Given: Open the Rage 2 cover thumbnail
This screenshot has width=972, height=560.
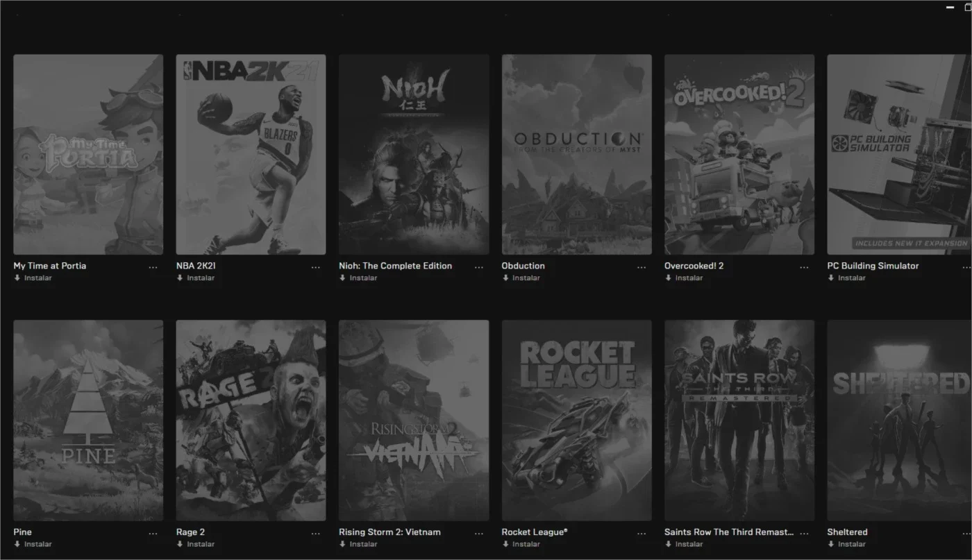Looking at the screenshot, I should click(x=251, y=421).
